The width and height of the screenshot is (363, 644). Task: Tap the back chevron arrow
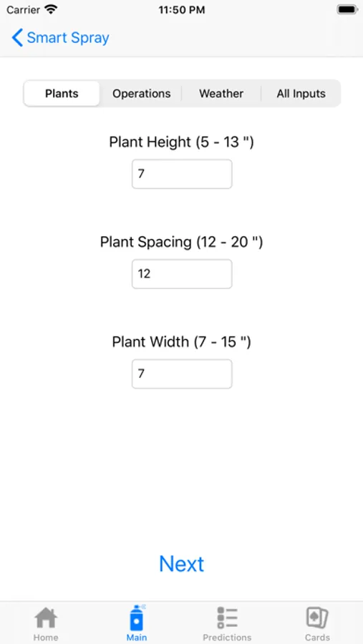pos(17,38)
